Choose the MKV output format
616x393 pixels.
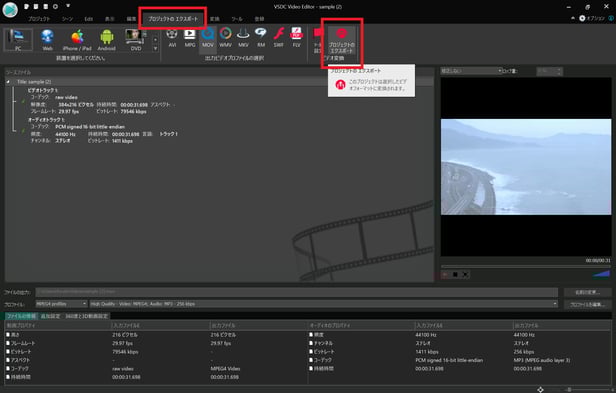[243, 37]
